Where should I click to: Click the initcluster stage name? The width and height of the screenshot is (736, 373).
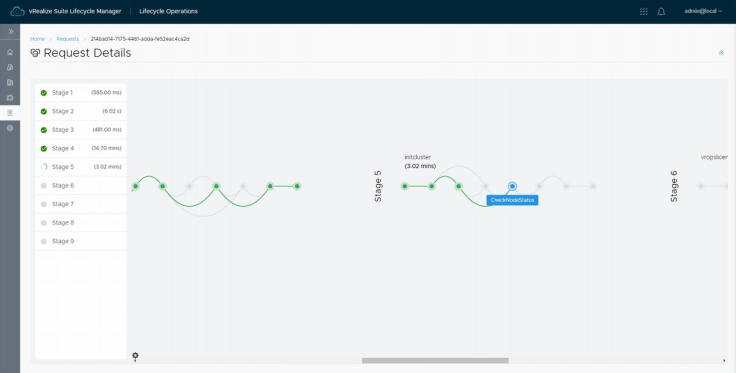pyautogui.click(x=417, y=157)
